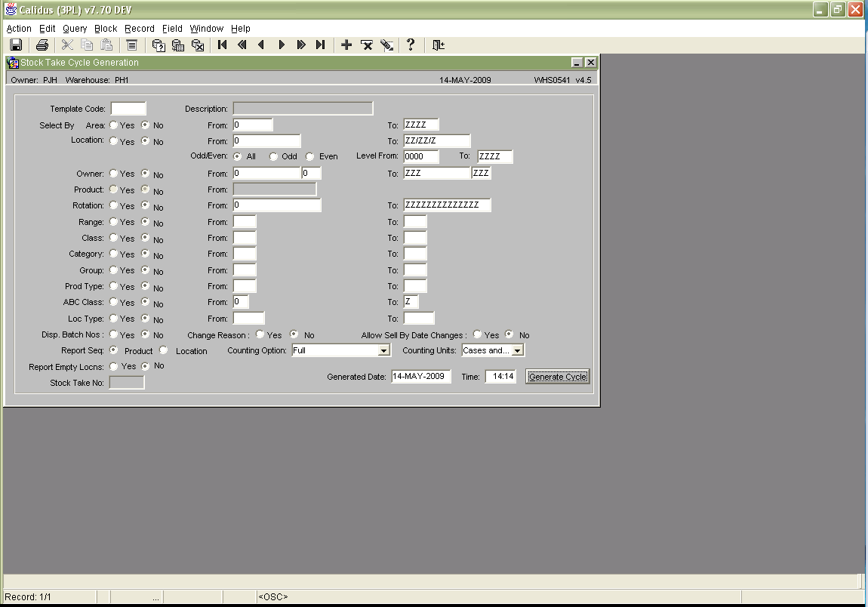The height and width of the screenshot is (607, 868).
Task: Set Report Seq to Location
Action: click(x=163, y=350)
